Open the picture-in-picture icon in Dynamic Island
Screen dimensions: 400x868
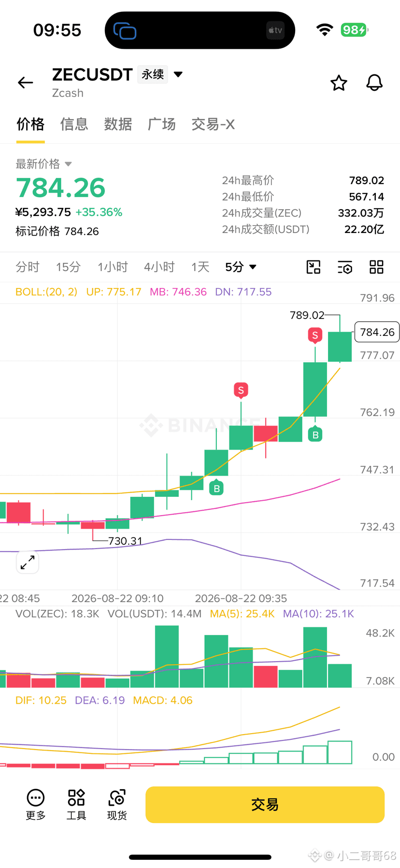click(x=125, y=30)
